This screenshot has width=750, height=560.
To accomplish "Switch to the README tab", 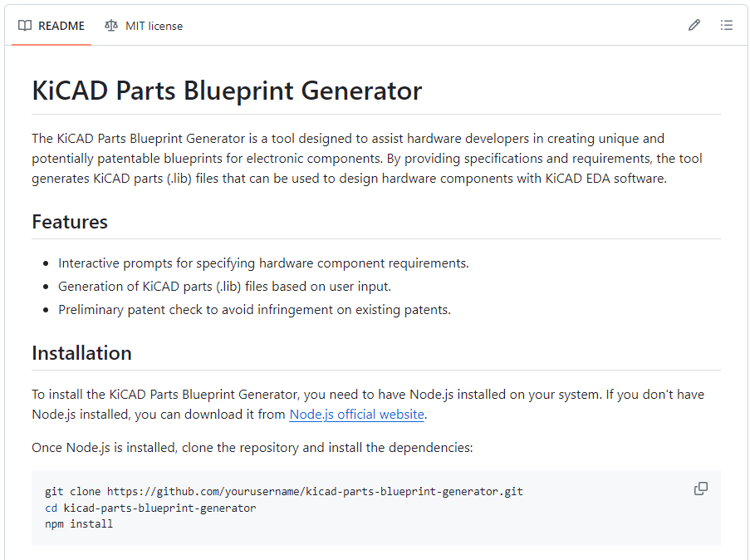I will click(x=51, y=26).
